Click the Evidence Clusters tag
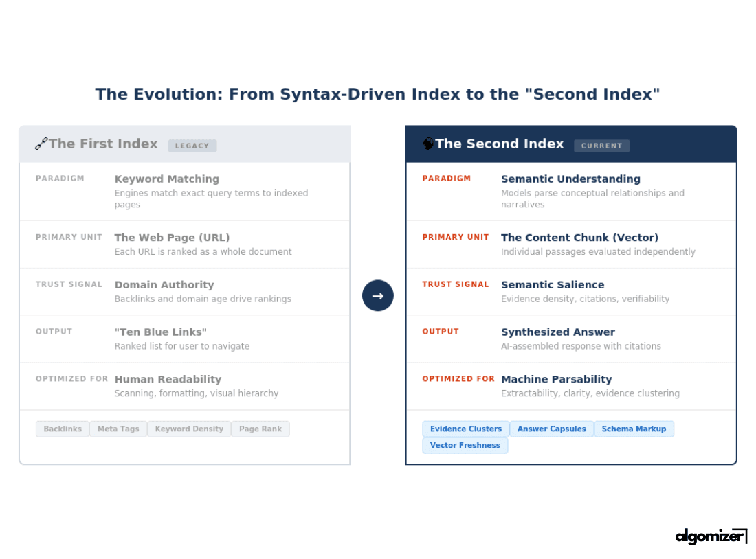This screenshot has height=559, width=756. point(466,429)
